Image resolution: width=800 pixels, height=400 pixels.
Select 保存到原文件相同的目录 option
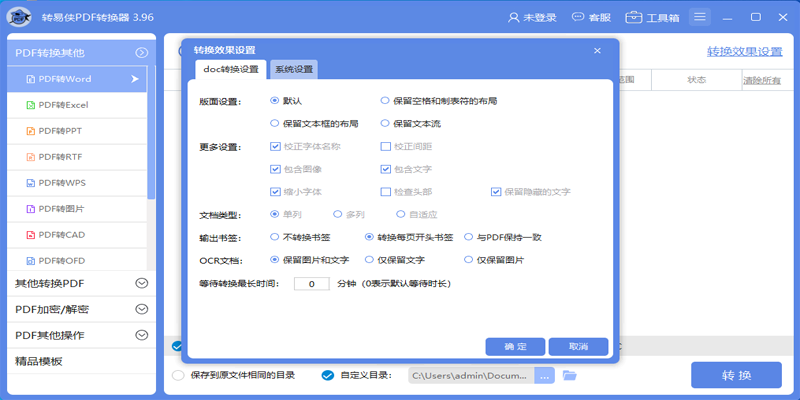[178, 376]
